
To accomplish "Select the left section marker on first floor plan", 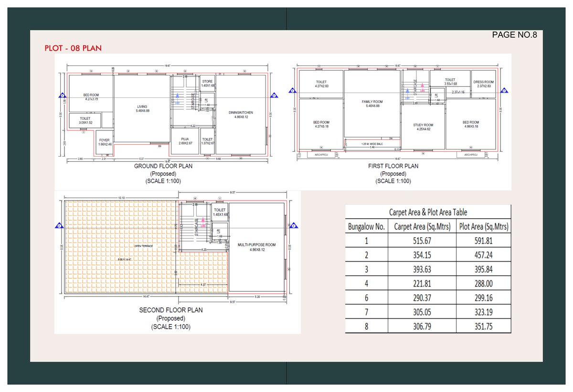I will (292, 91).
